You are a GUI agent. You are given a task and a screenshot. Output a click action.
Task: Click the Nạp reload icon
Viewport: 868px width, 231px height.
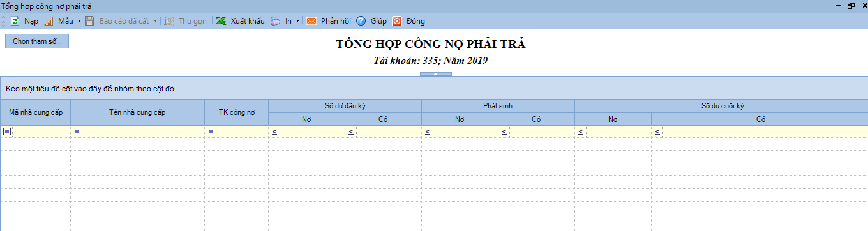click(x=15, y=21)
